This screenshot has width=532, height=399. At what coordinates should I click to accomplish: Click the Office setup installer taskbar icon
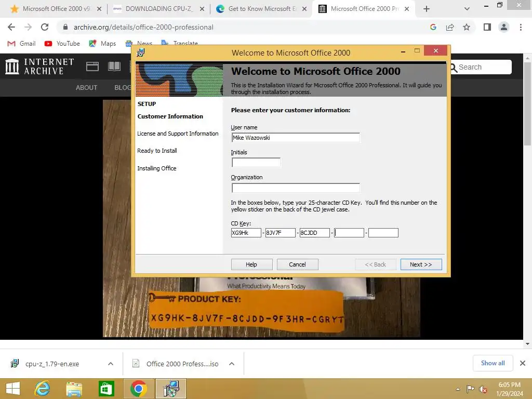pyautogui.click(x=171, y=389)
